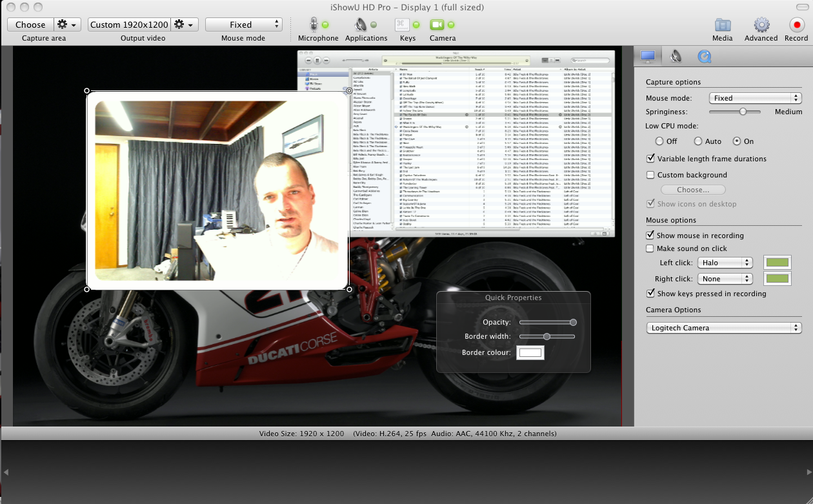813x504 pixels.
Task: Enable the Custom background checkbox
Action: tap(650, 175)
